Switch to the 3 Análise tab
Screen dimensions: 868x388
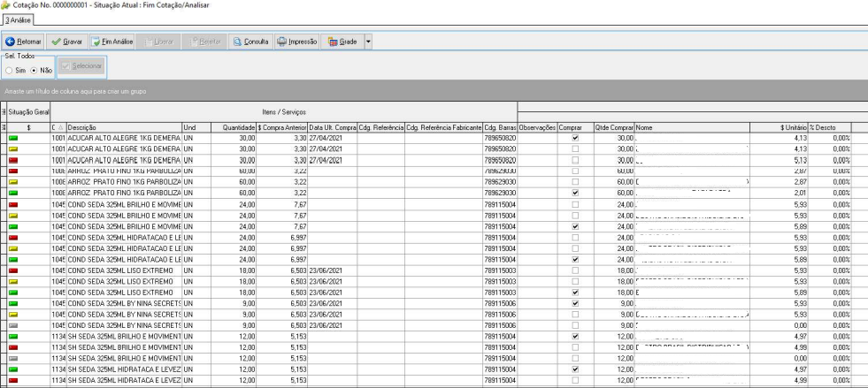19,20
